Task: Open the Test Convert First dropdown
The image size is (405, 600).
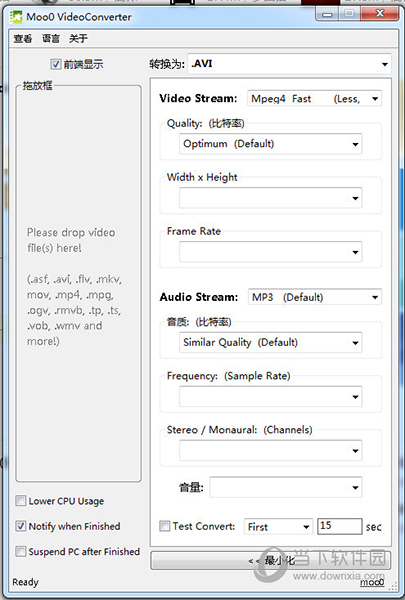Action: pos(278,527)
